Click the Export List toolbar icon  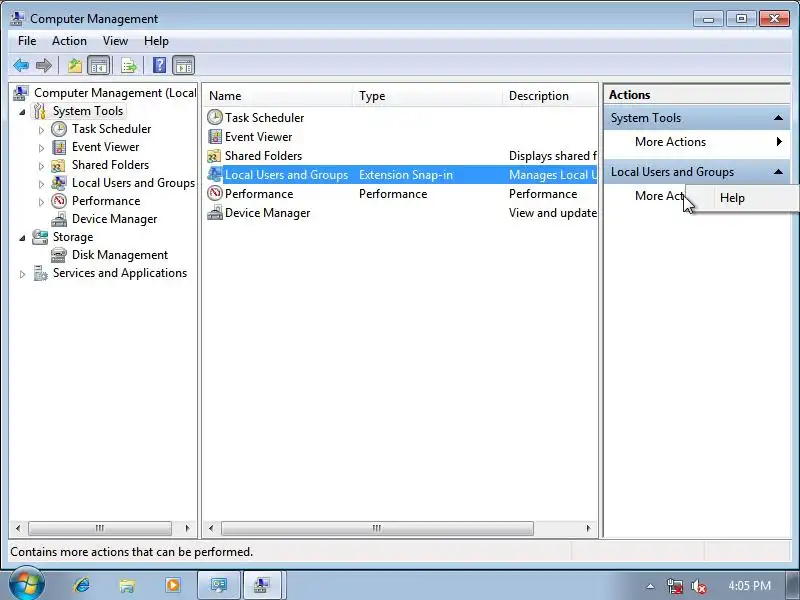click(x=129, y=65)
